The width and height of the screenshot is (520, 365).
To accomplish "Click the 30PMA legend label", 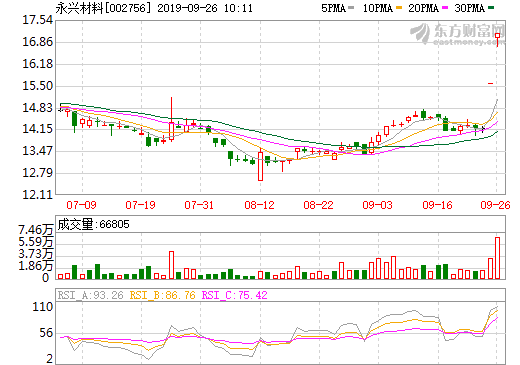I will click(x=469, y=8).
